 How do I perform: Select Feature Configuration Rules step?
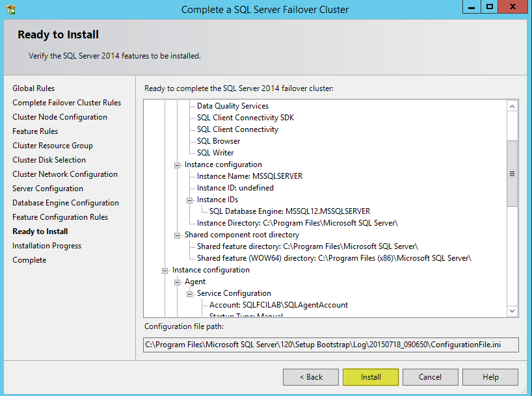pos(60,217)
